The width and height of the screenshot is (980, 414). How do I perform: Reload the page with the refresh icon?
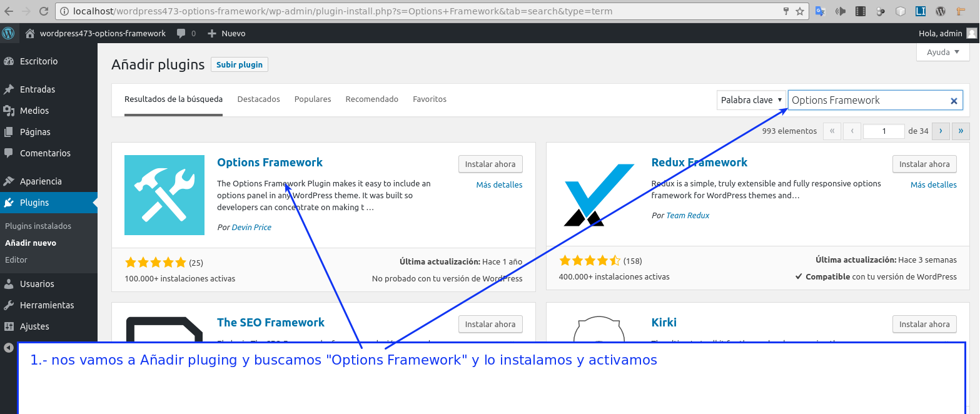pyautogui.click(x=44, y=11)
